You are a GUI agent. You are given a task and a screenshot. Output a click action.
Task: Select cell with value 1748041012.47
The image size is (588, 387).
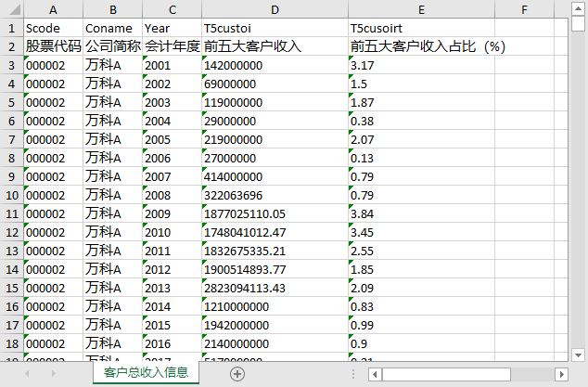coord(275,232)
